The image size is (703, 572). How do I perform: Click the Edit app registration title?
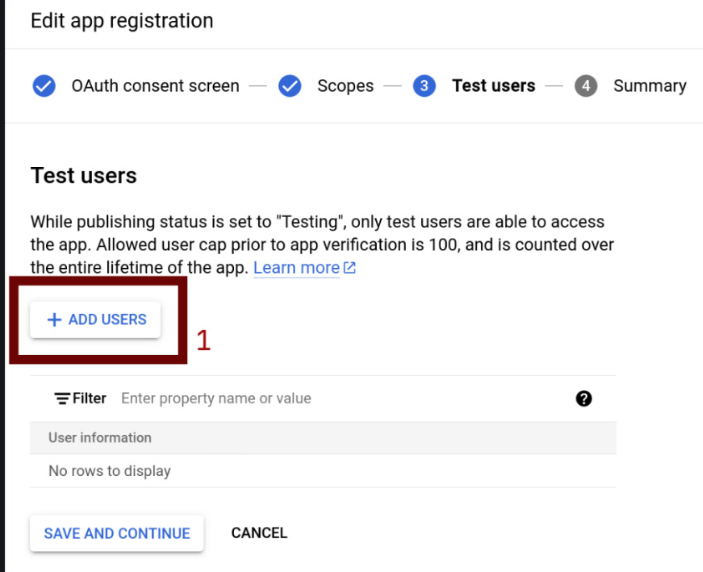point(122,21)
